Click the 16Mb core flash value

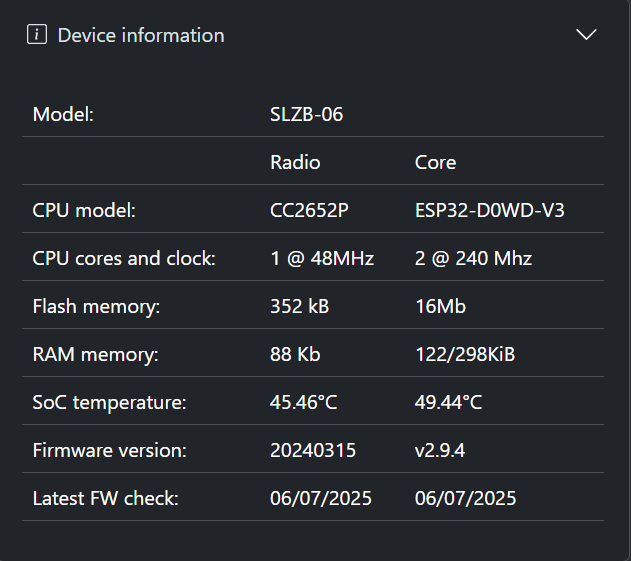tap(440, 306)
